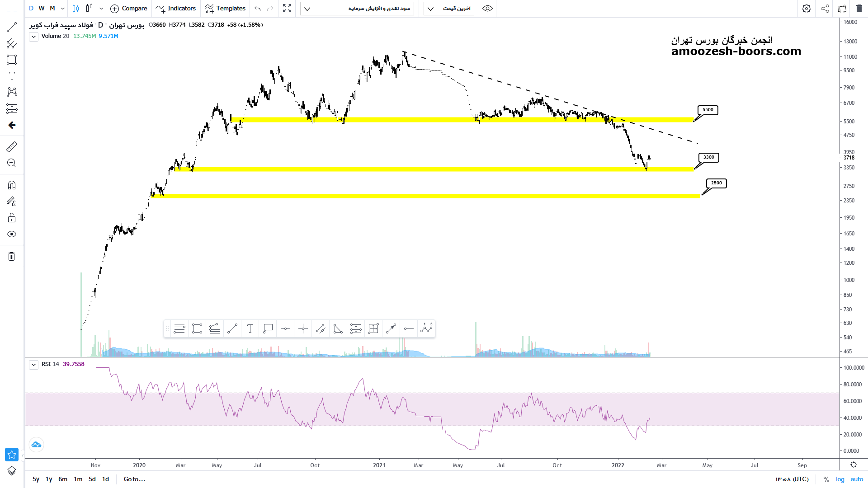Click the magnet mode icon
The width and height of the screenshot is (868, 488).
click(12, 185)
